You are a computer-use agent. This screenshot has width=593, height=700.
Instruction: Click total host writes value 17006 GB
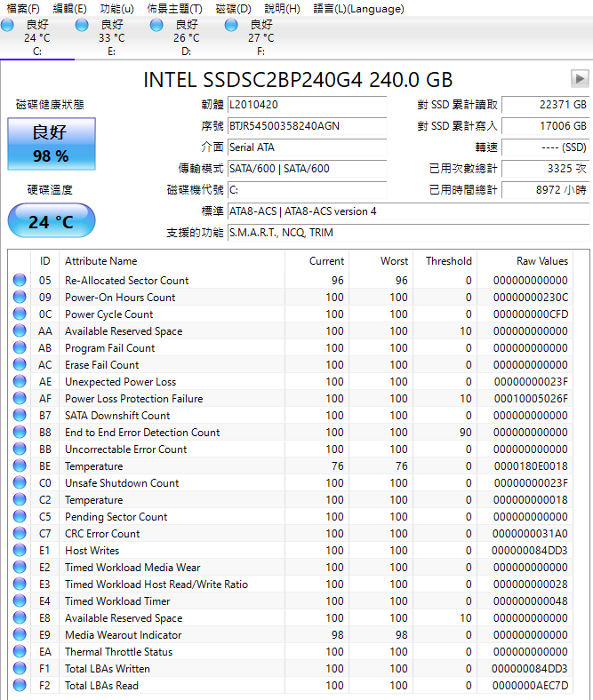coord(546,126)
